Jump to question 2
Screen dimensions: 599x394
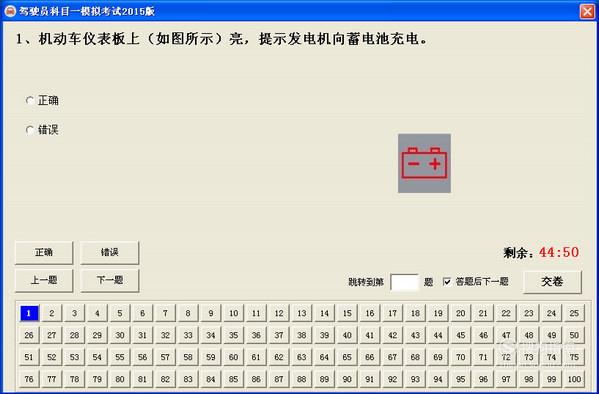(52, 313)
